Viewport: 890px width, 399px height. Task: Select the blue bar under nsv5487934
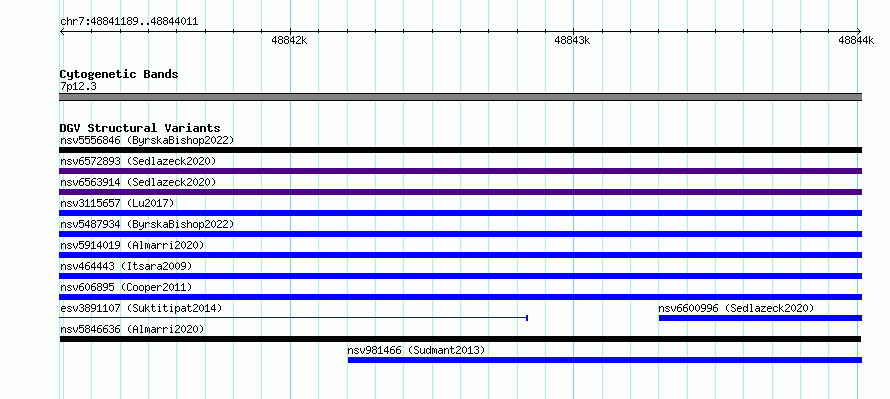pos(460,234)
